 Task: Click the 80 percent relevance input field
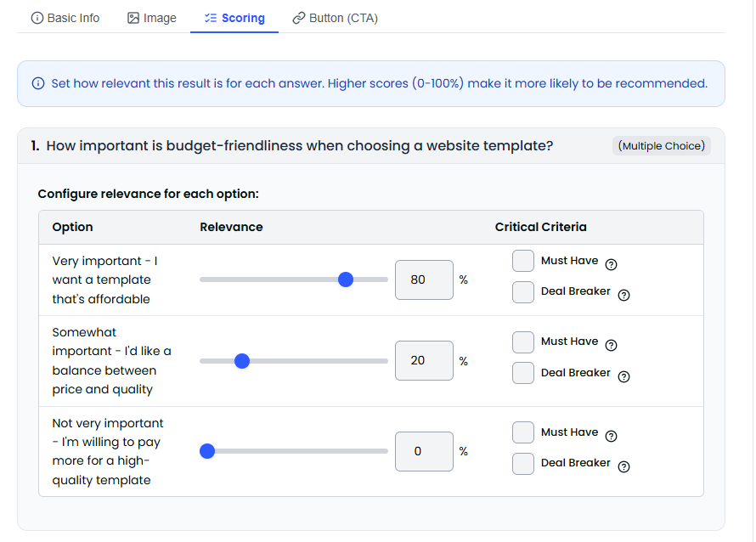coord(424,279)
